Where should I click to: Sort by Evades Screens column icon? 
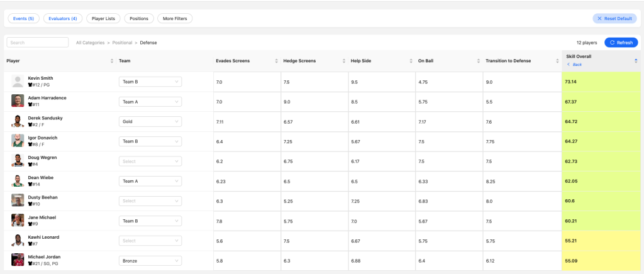pos(276,61)
